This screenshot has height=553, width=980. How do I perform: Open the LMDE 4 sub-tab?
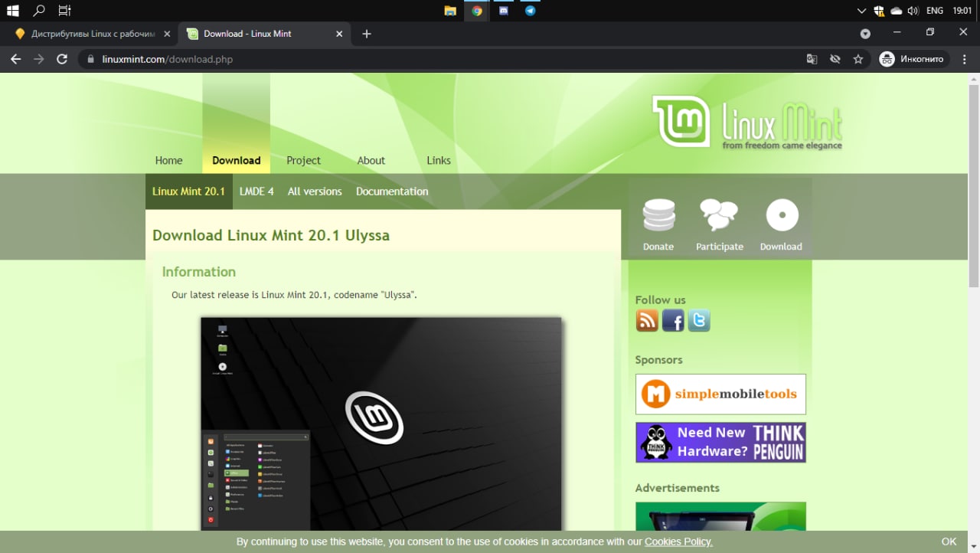point(256,191)
